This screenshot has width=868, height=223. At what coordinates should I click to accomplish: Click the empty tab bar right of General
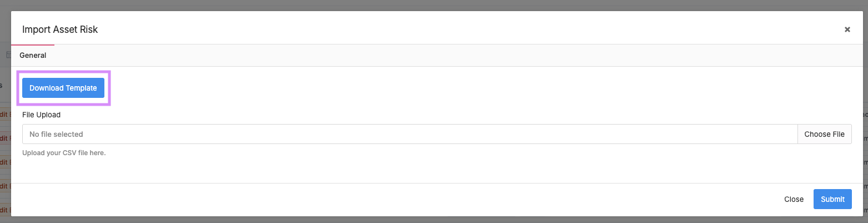tap(444, 56)
